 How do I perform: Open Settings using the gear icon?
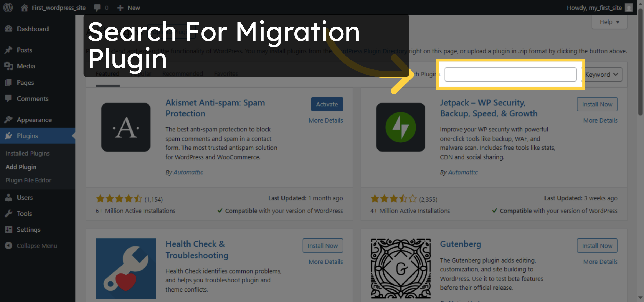[9, 230]
